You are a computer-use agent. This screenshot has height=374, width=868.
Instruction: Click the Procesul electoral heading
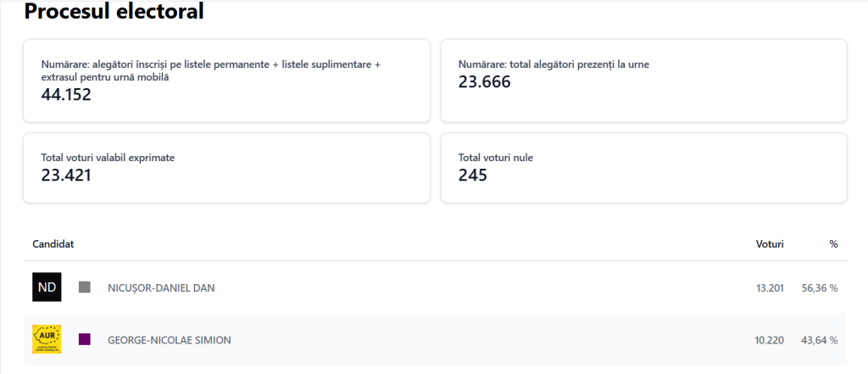pos(114,12)
